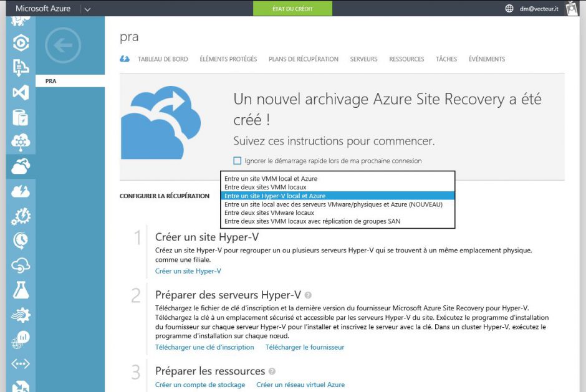Click 'Créer un site Hyper-V' link

coord(188,271)
